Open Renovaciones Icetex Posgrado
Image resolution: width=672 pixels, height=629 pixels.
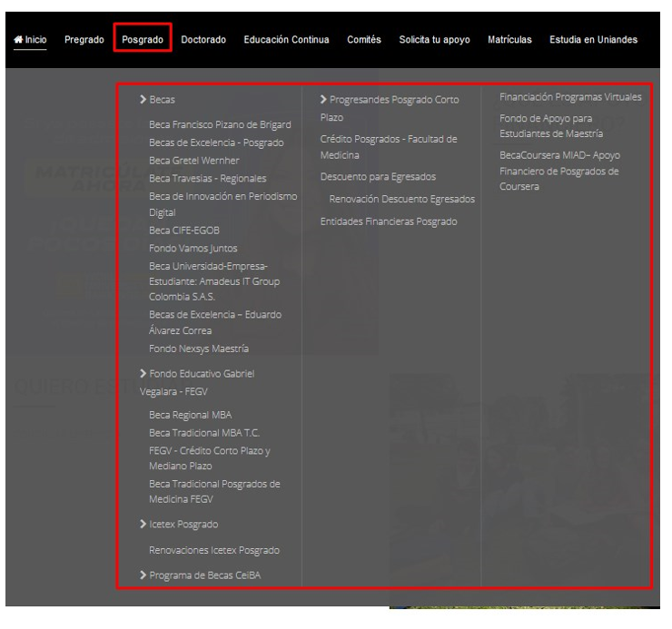pyautogui.click(x=213, y=550)
